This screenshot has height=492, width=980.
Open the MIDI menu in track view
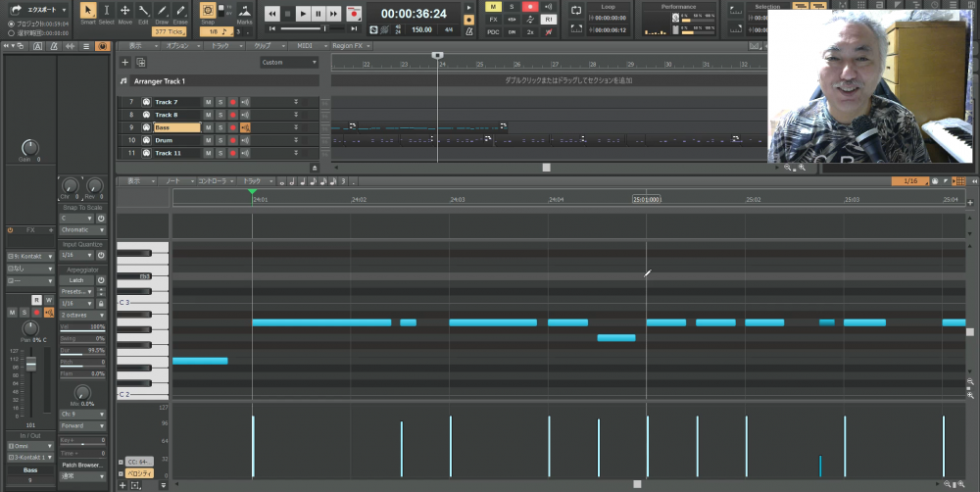(x=305, y=46)
